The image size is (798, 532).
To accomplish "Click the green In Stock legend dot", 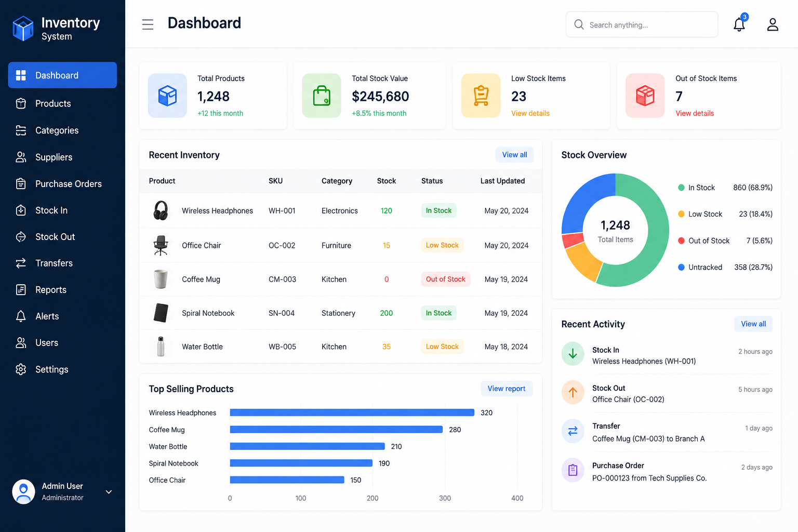I will click(x=681, y=188).
